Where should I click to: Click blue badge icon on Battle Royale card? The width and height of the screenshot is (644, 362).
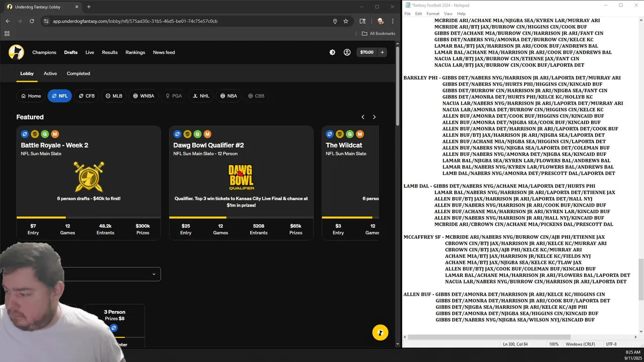(x=25, y=134)
